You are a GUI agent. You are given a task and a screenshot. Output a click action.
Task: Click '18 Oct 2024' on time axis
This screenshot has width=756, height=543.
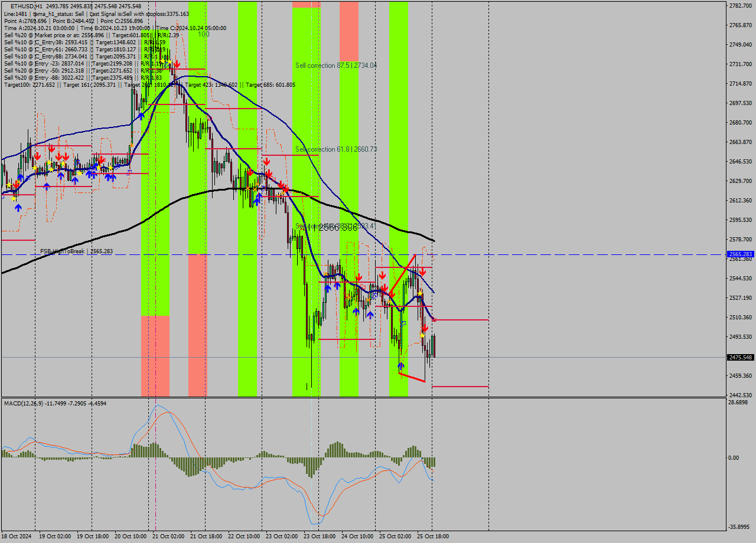click(x=17, y=537)
